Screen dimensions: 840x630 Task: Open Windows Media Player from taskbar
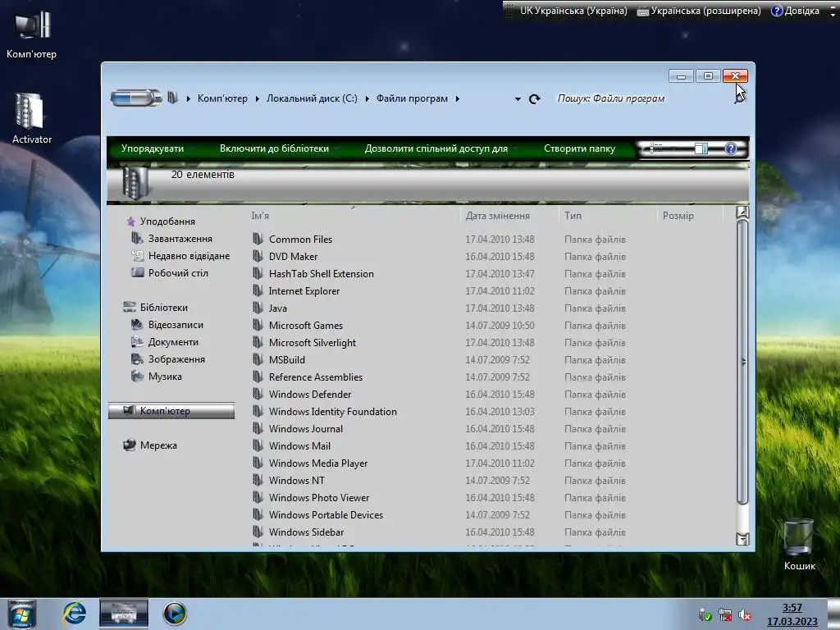click(x=175, y=614)
